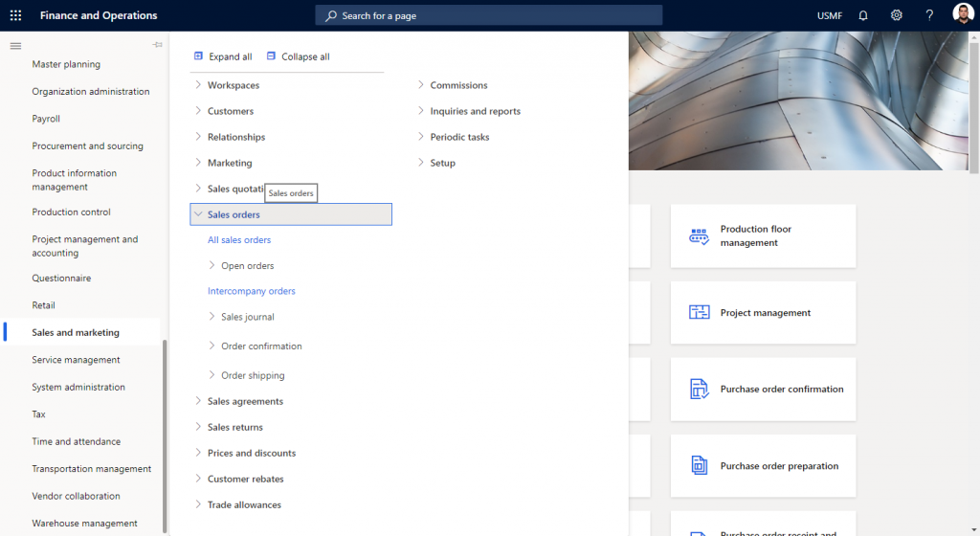Open the Tax module

pos(38,414)
